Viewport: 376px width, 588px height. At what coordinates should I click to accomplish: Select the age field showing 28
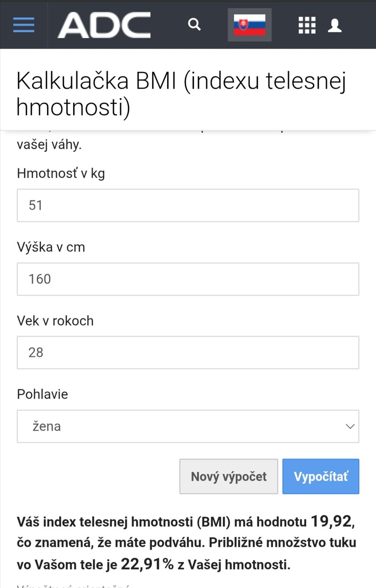(x=188, y=352)
